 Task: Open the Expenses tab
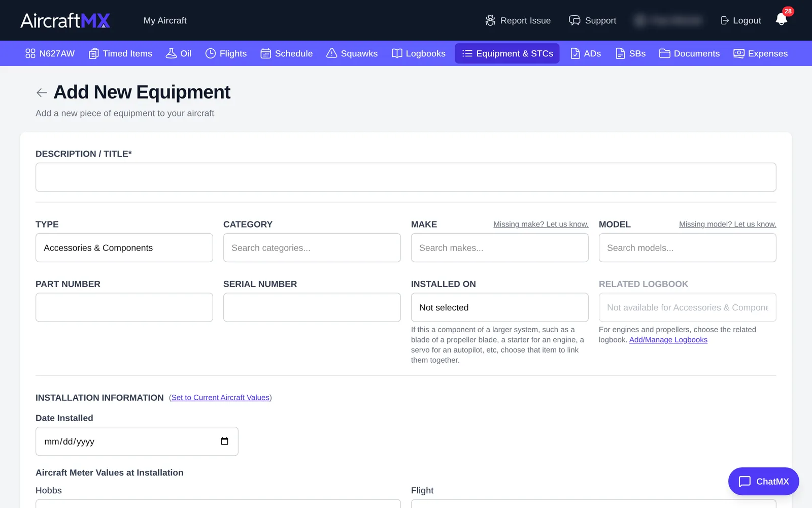761,53
